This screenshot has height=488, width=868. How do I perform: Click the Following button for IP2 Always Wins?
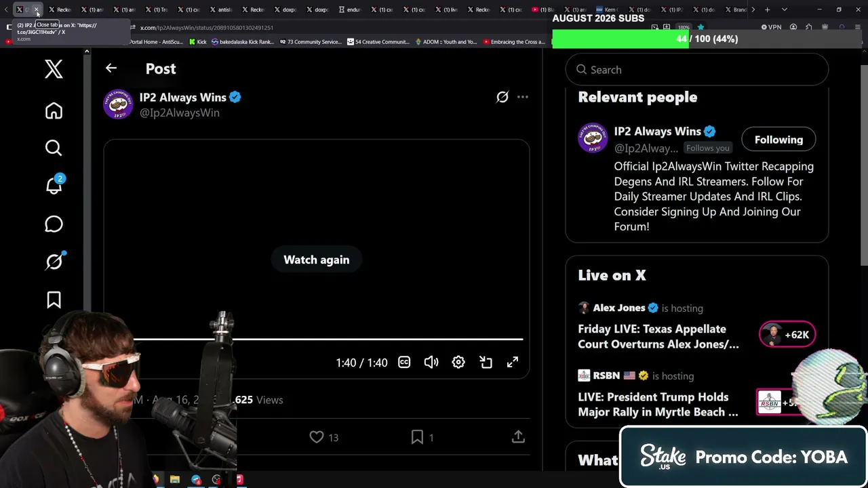tap(778, 140)
